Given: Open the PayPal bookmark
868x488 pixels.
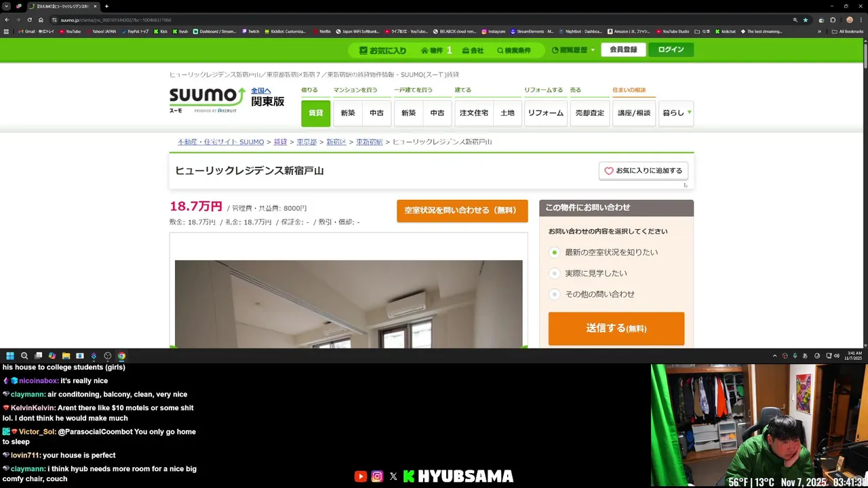Looking at the screenshot, I should coord(135,31).
